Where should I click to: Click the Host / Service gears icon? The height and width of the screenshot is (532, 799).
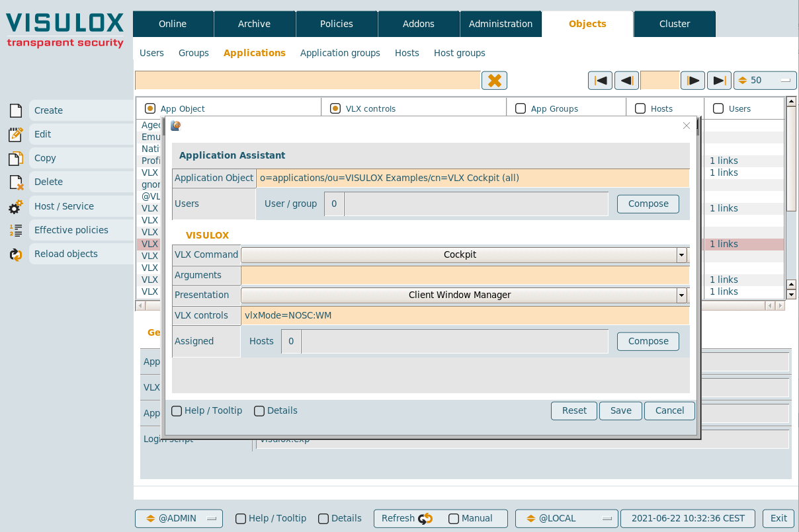[16, 207]
